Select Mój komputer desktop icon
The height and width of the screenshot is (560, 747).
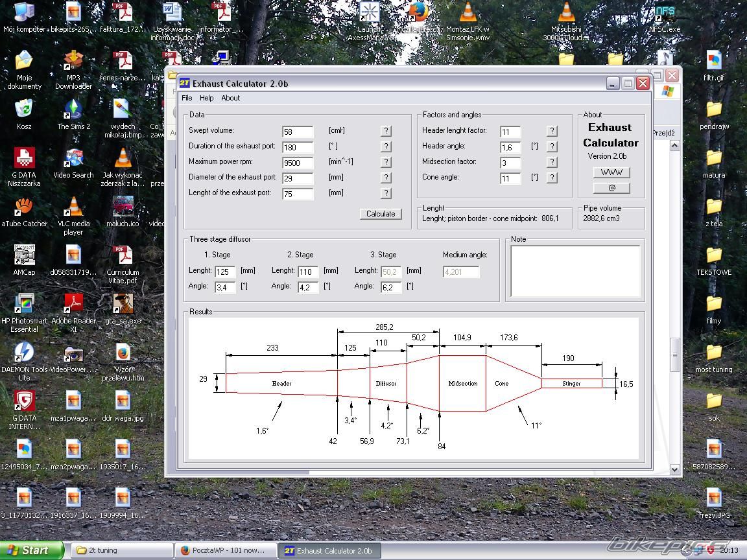[24, 18]
